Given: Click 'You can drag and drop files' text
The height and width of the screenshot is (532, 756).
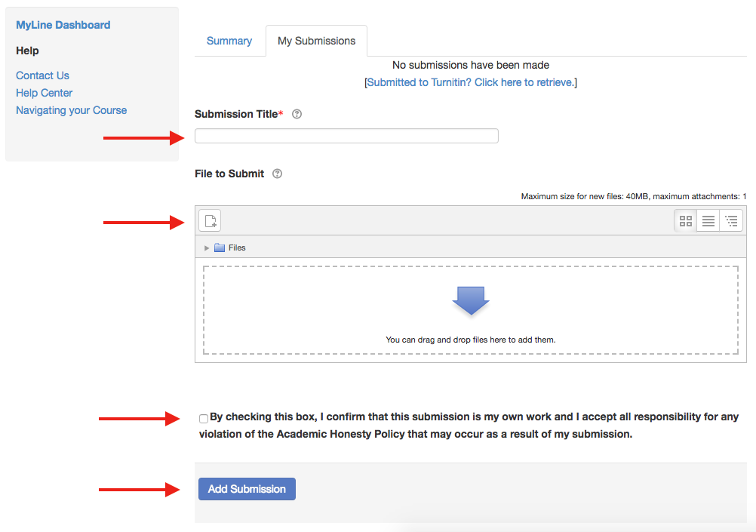Looking at the screenshot, I should pos(471,340).
